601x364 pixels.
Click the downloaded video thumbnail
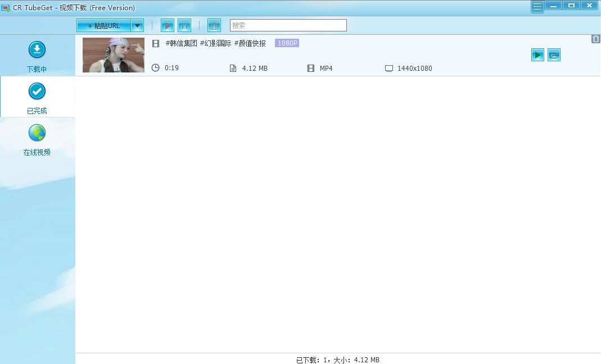(114, 55)
